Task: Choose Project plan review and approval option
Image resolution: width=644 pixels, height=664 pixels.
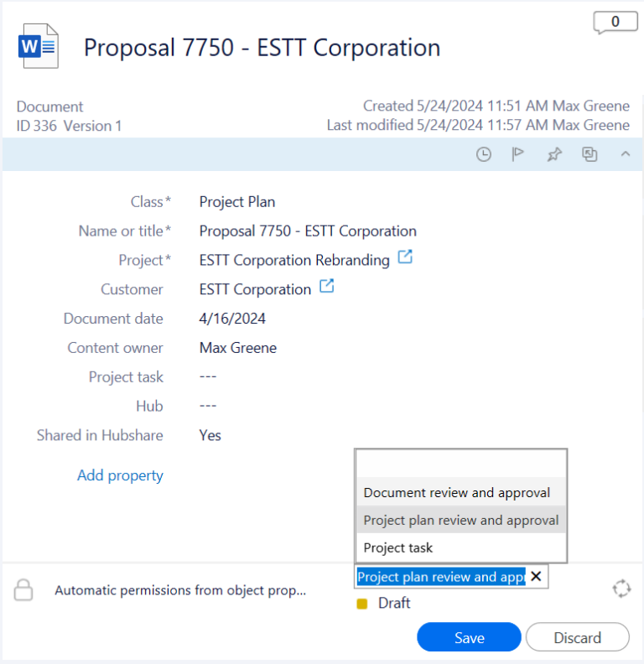Action: tap(460, 521)
